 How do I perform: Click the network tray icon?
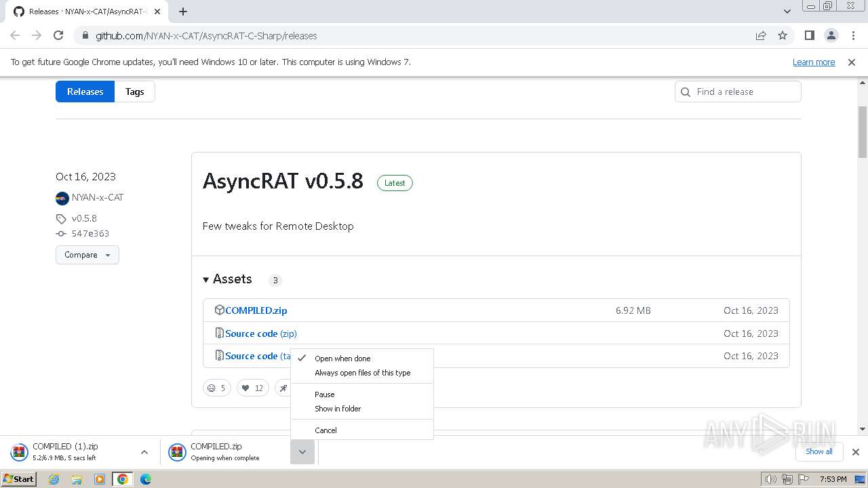coord(787,479)
